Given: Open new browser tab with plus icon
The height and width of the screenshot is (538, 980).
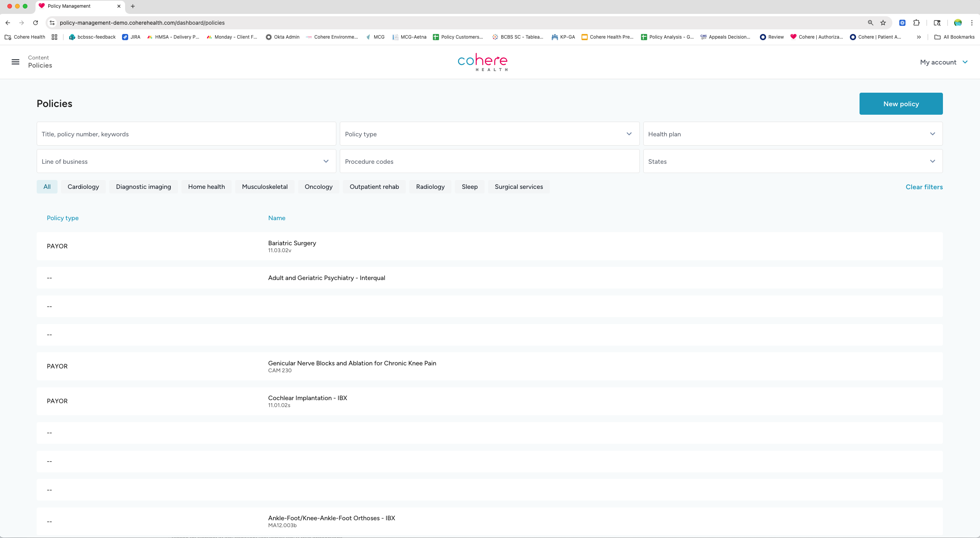Looking at the screenshot, I should (133, 6).
